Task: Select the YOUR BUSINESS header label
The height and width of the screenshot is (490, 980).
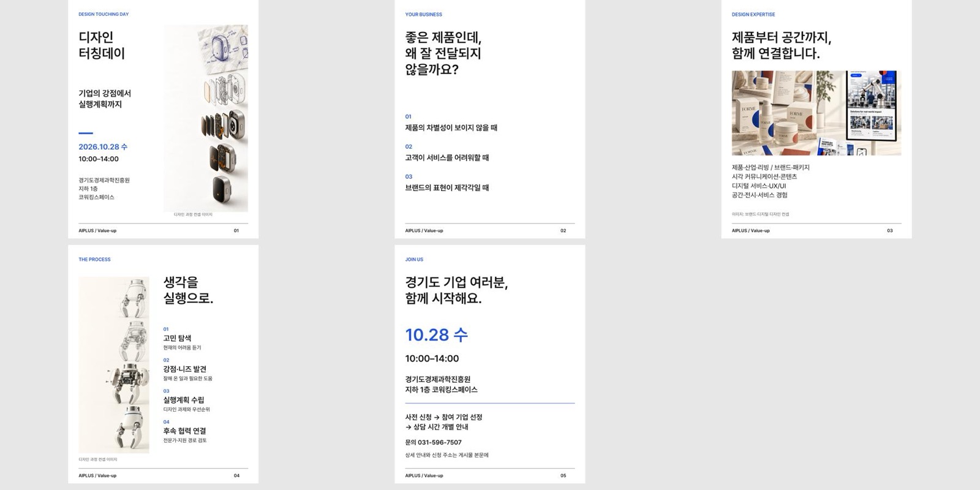Action: tap(423, 14)
